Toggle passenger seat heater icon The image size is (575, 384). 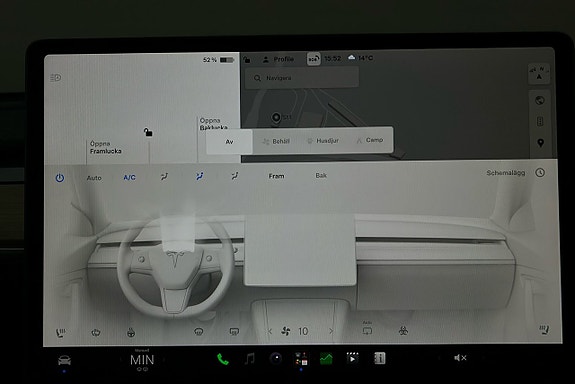click(544, 329)
